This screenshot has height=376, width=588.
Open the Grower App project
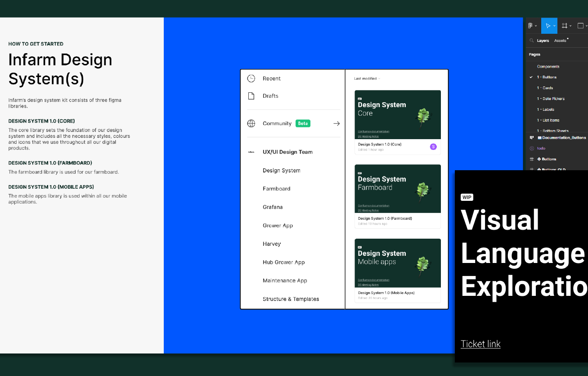pyautogui.click(x=278, y=226)
